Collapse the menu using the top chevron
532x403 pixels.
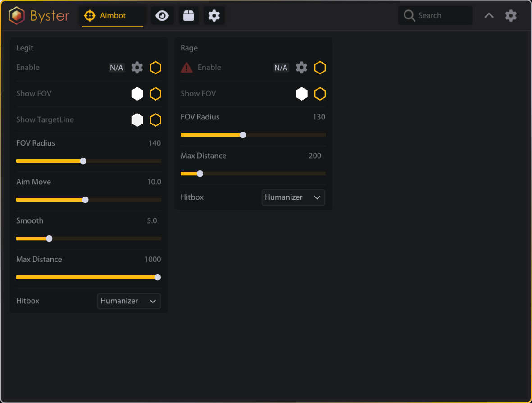(x=489, y=16)
